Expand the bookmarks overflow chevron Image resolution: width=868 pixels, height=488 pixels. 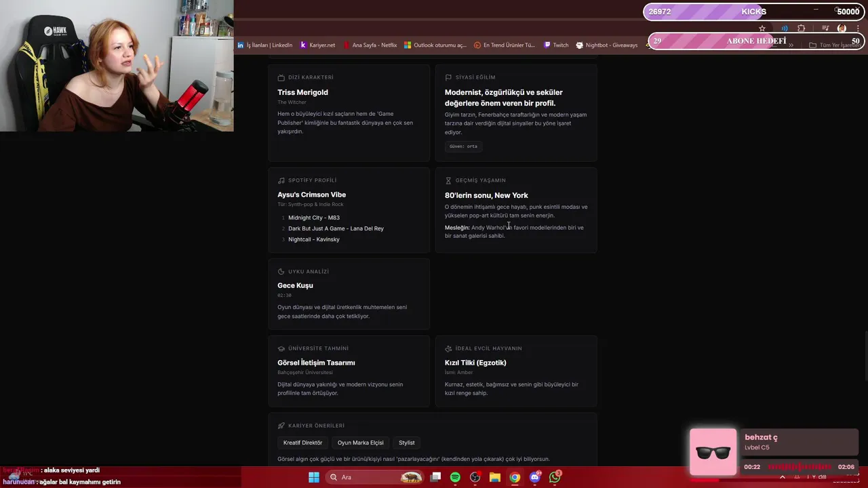791,45
